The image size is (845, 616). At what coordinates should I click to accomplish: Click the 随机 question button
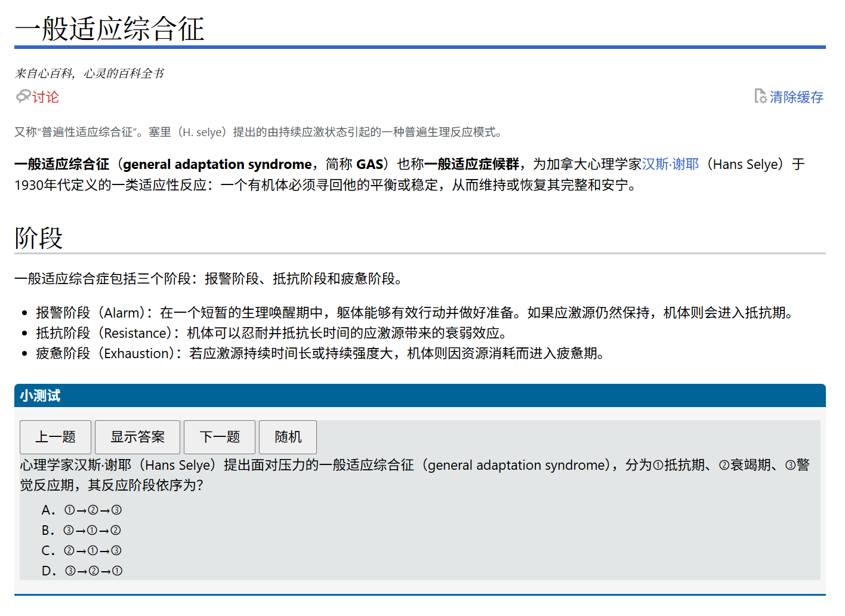pyautogui.click(x=288, y=436)
